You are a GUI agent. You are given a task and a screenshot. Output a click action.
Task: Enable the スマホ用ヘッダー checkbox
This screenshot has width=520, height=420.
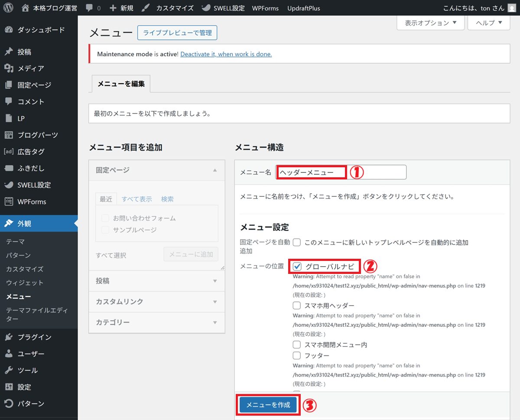pos(297,306)
